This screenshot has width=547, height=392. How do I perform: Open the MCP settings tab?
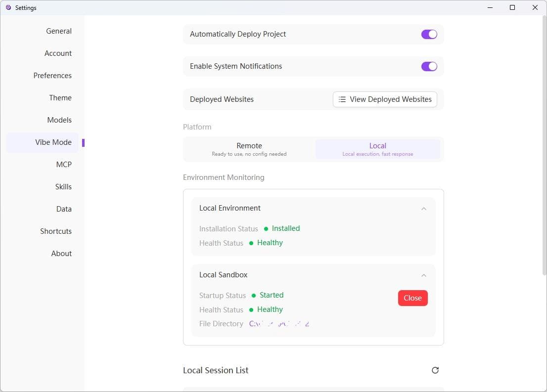click(x=64, y=165)
